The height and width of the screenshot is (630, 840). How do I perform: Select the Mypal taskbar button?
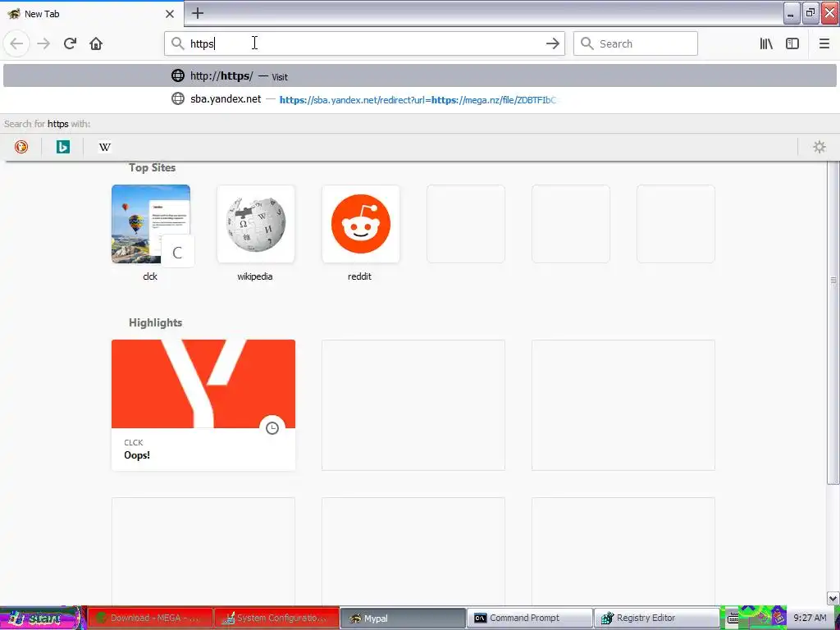click(404, 619)
